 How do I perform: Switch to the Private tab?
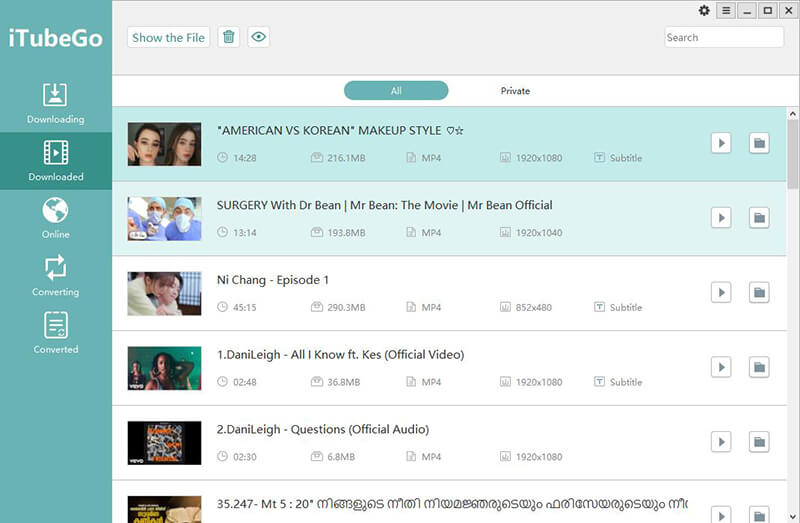(x=515, y=91)
